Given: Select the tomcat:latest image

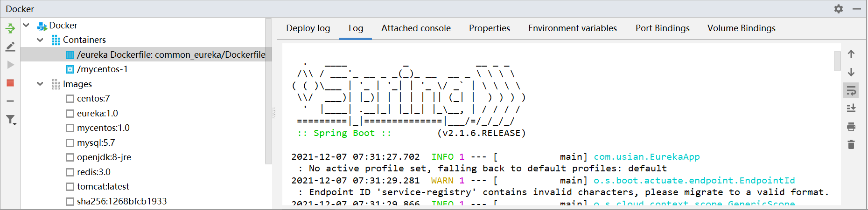Looking at the screenshot, I should (103, 187).
